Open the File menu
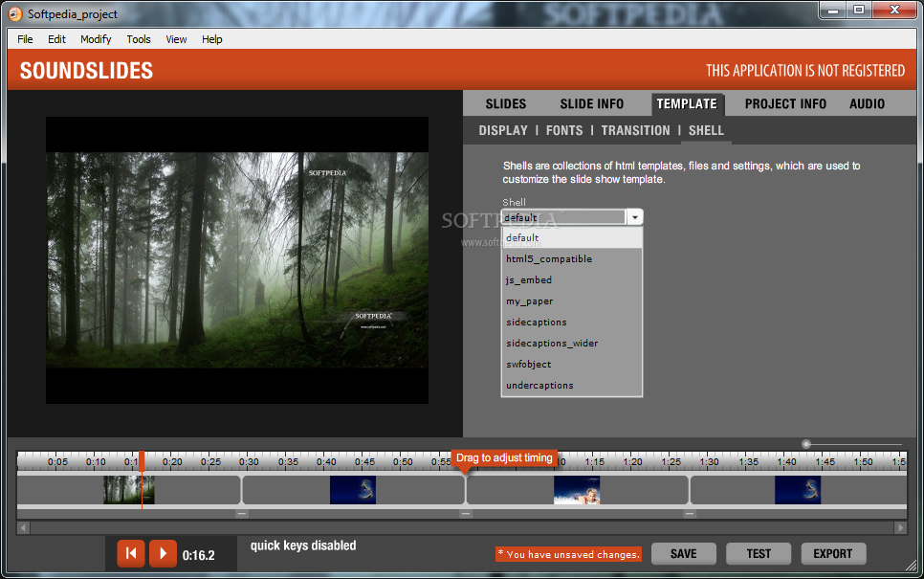 (x=25, y=39)
